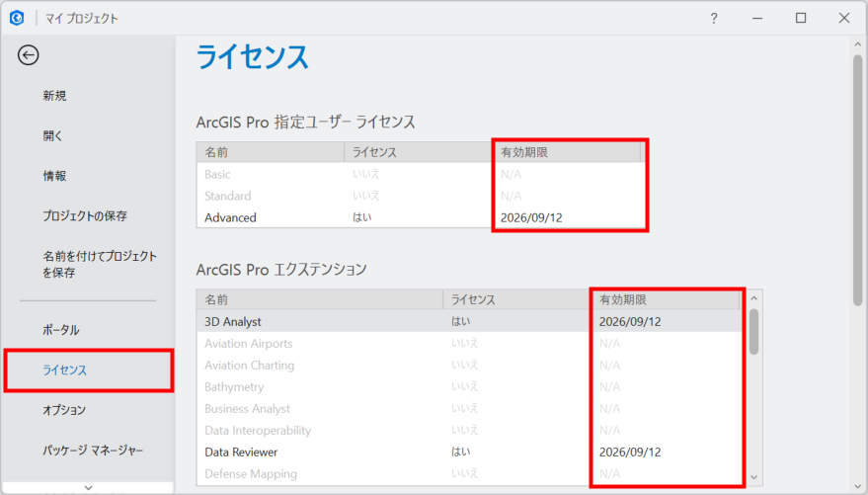868x495 pixels.
Task: Select the Bathymetry extension row
Action: coord(469,386)
